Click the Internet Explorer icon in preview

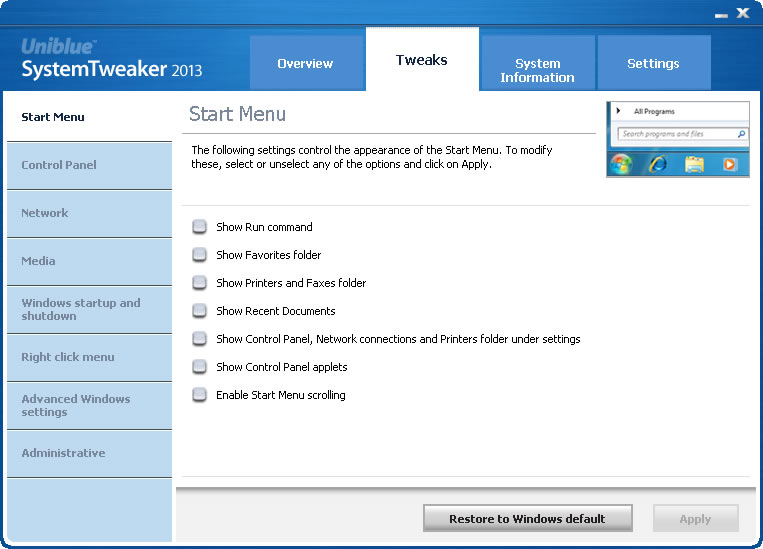click(658, 164)
